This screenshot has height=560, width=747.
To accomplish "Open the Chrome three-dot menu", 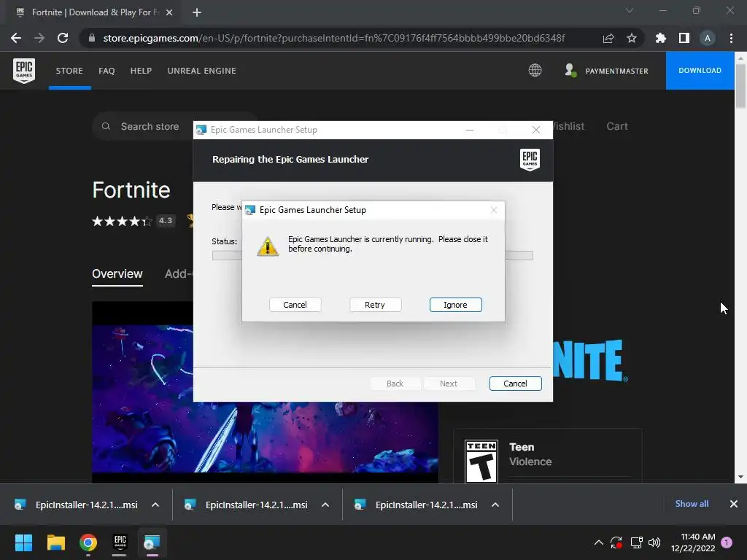I will click(x=731, y=38).
